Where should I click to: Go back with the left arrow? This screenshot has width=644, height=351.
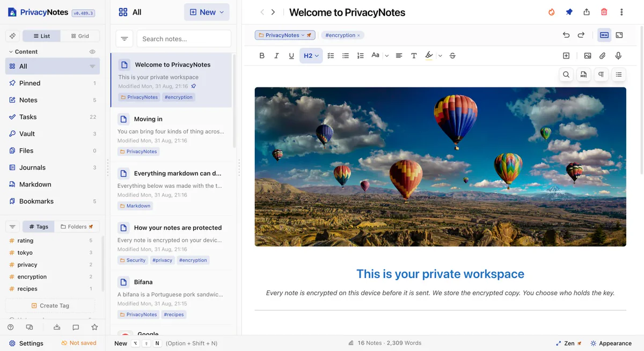[262, 12]
